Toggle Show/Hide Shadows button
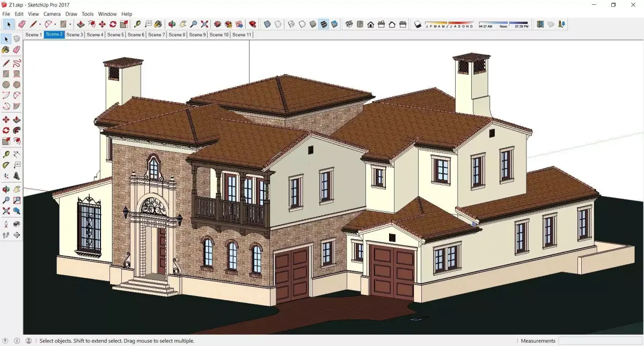644x346 pixels. (x=418, y=24)
